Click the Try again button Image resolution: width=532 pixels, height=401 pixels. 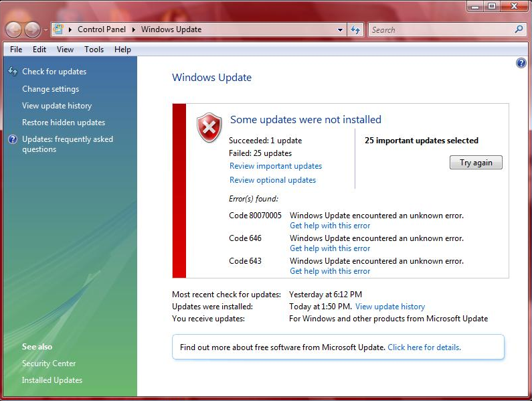coord(476,163)
